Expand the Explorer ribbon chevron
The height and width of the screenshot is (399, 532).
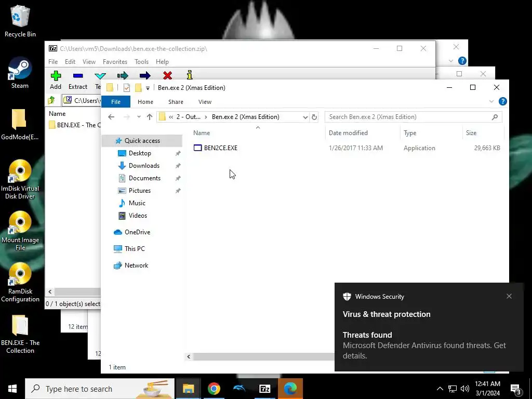click(x=491, y=101)
